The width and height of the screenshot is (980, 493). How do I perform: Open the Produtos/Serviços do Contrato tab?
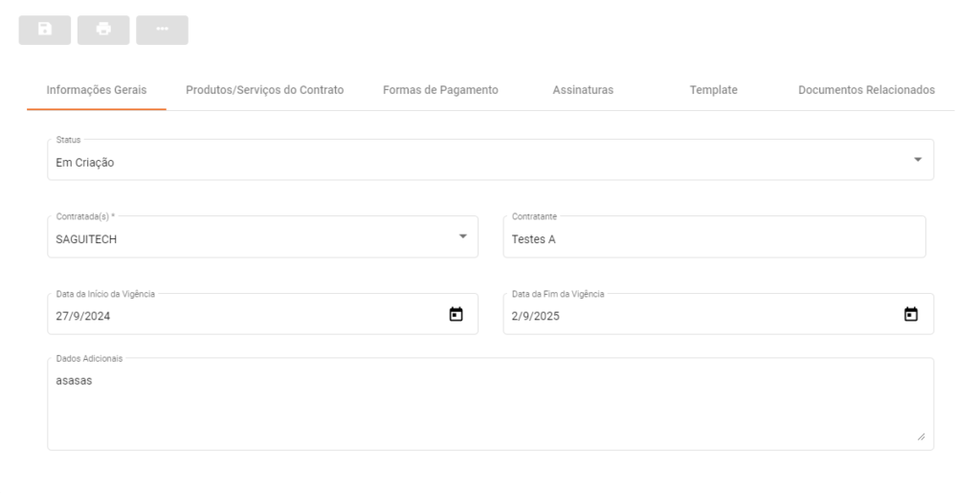point(264,90)
